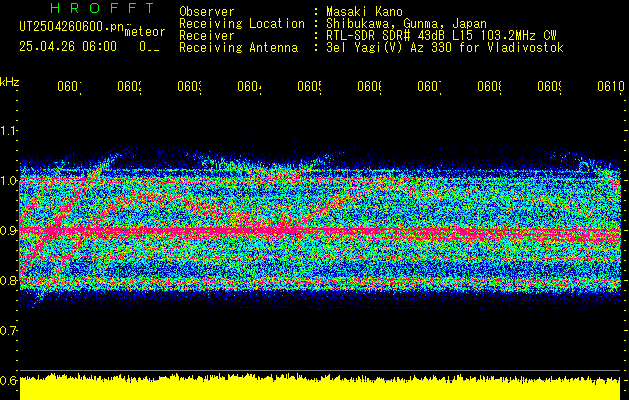
Task: Click the Observer label
Action: [207, 12]
